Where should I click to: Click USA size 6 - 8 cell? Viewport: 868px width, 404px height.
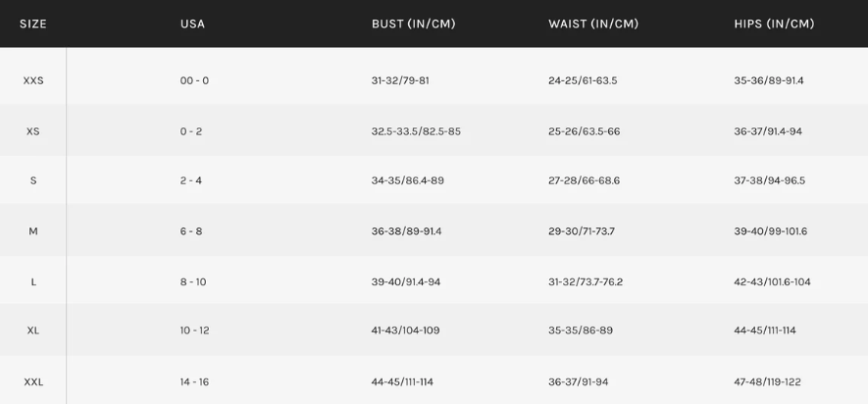[191, 231]
